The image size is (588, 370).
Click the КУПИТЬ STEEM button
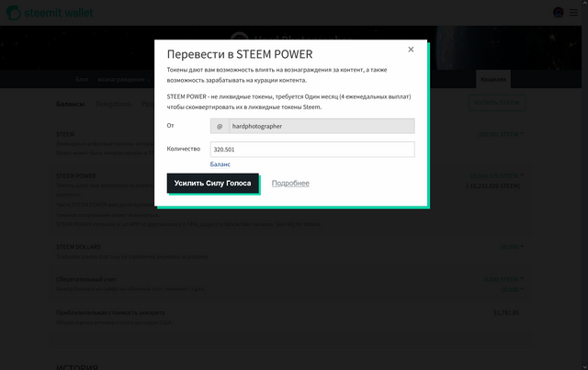[x=497, y=103]
